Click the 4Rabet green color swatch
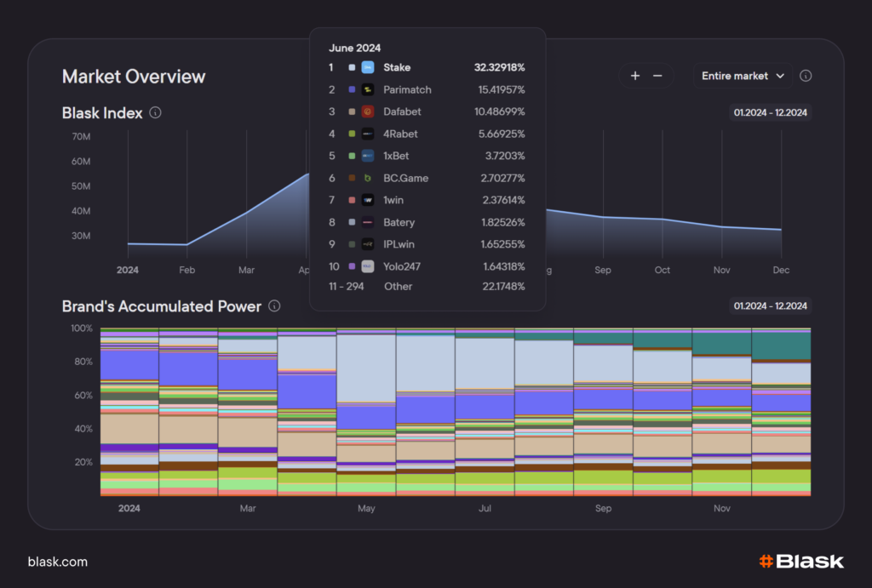 352,134
